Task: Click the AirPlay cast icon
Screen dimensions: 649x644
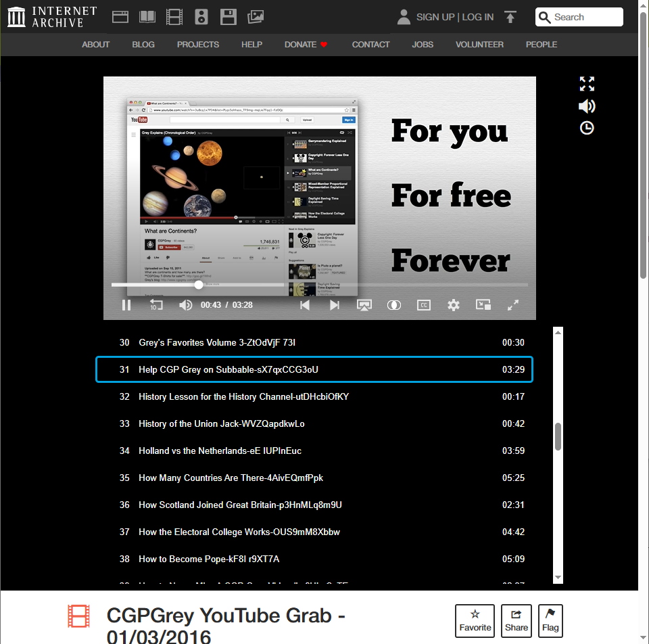Action: [x=364, y=305]
